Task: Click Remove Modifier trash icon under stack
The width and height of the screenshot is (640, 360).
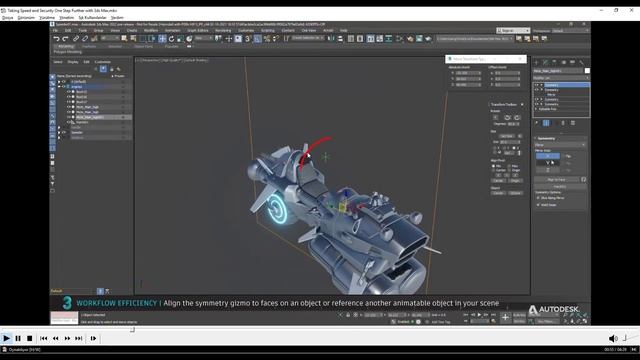Action: point(564,123)
